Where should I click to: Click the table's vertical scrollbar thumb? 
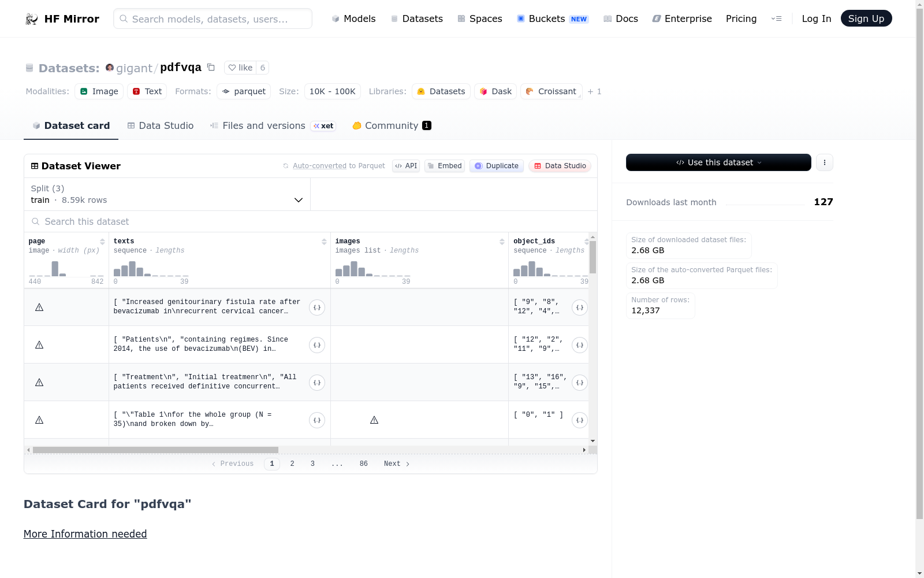(593, 257)
